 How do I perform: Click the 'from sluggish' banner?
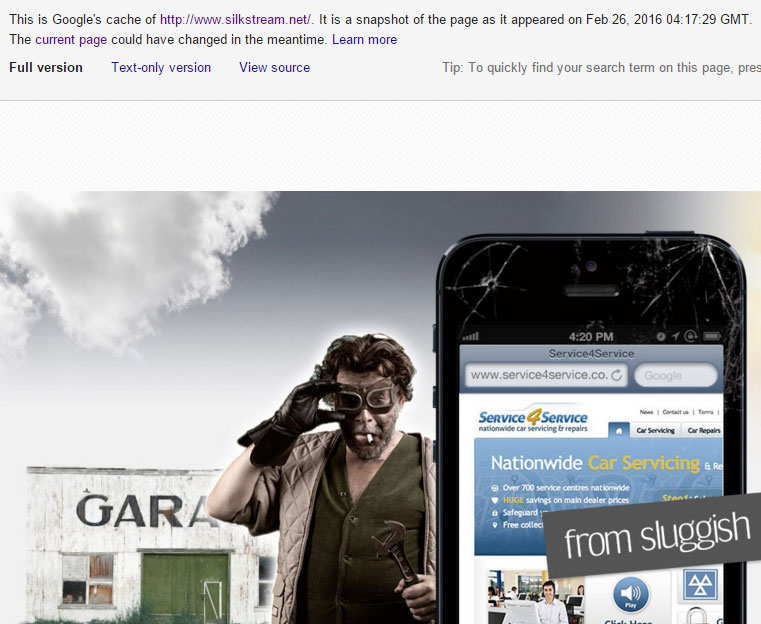coord(654,535)
